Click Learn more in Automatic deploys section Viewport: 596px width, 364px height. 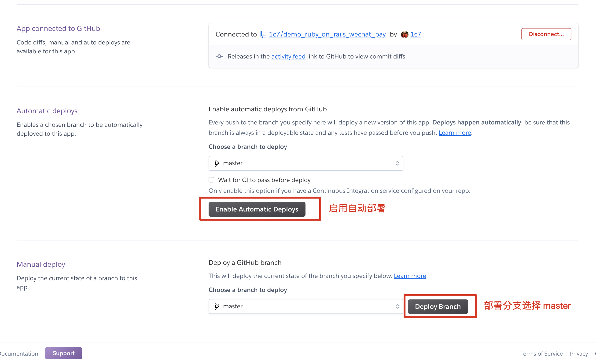pos(455,133)
